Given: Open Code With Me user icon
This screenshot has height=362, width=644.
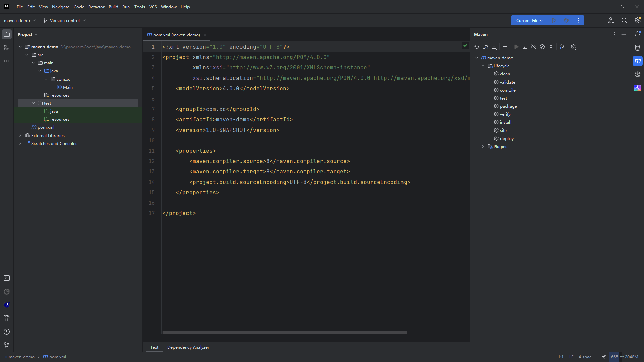Looking at the screenshot, I should pos(611,20).
